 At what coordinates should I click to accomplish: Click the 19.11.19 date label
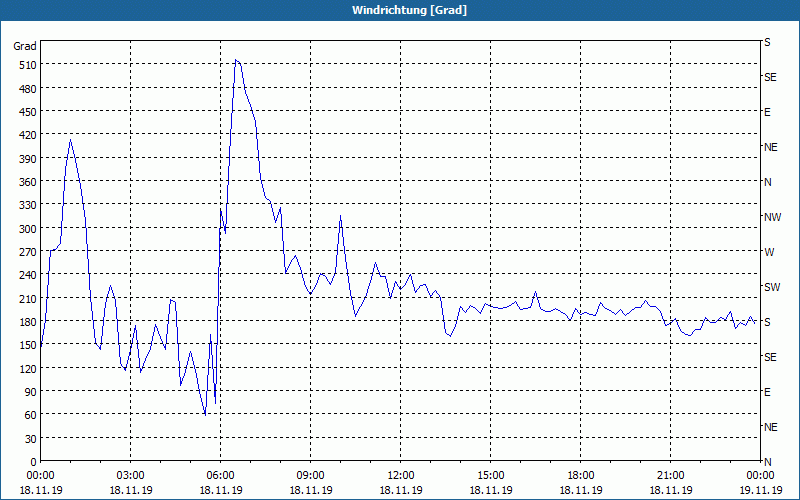759,490
